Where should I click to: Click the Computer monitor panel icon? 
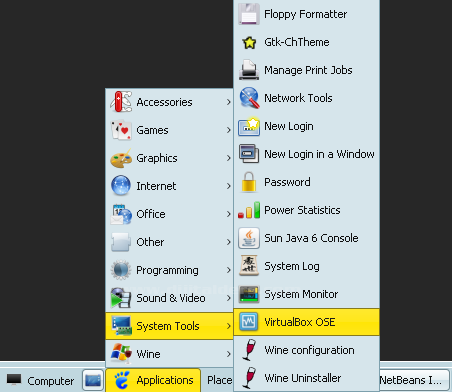click(14, 379)
